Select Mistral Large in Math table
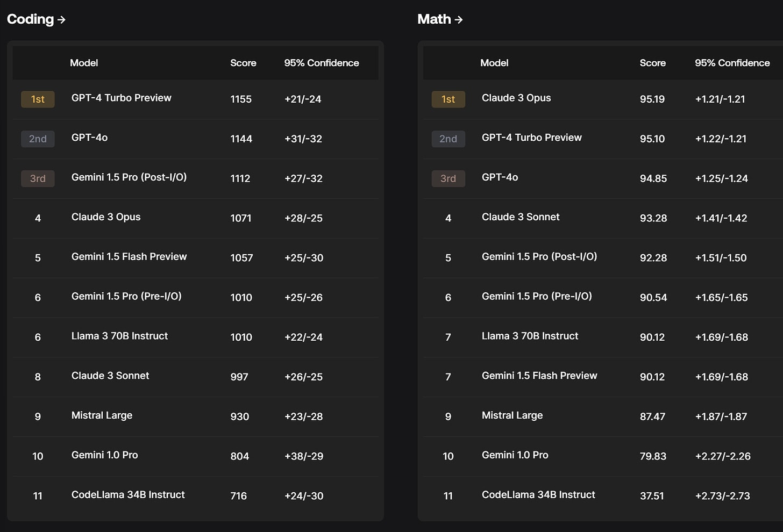Image resolution: width=783 pixels, height=532 pixels. coord(512,415)
